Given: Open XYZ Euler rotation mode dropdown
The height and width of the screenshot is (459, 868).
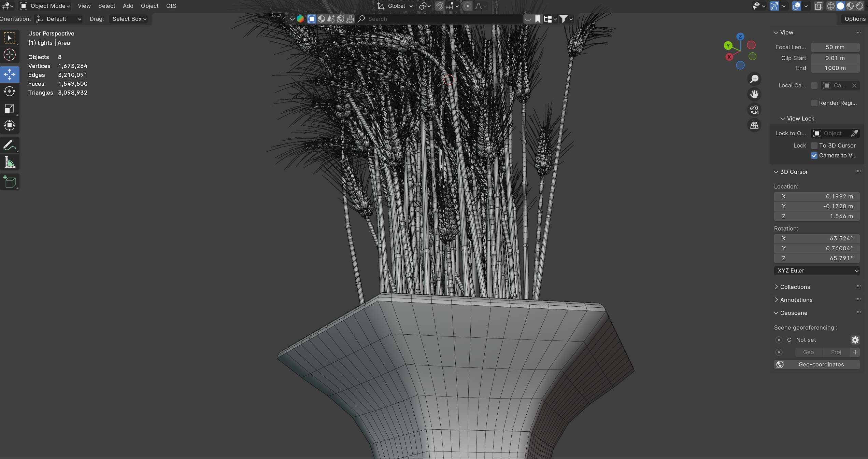Looking at the screenshot, I should [x=816, y=270].
